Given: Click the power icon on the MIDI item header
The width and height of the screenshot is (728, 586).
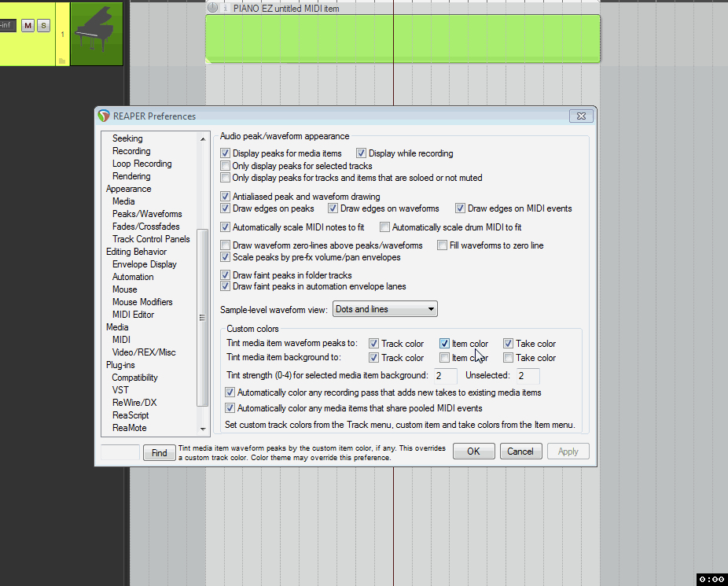Looking at the screenshot, I should pyautogui.click(x=212, y=7).
